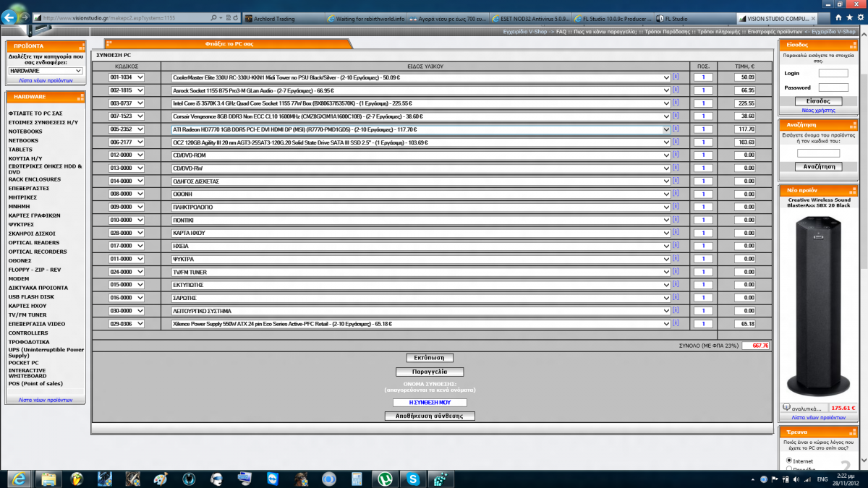Click the browser back arrow button

pyautogui.click(x=10, y=17)
